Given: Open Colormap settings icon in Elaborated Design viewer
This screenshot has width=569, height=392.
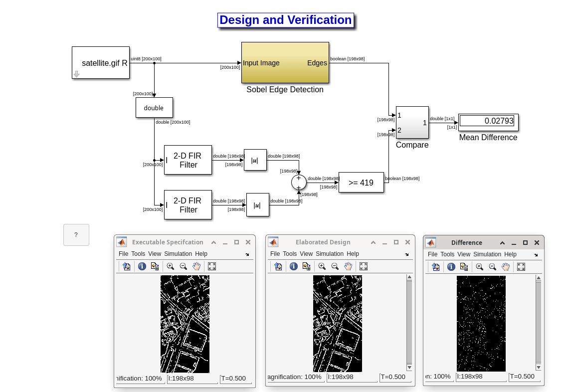Looking at the screenshot, I should [x=306, y=266].
